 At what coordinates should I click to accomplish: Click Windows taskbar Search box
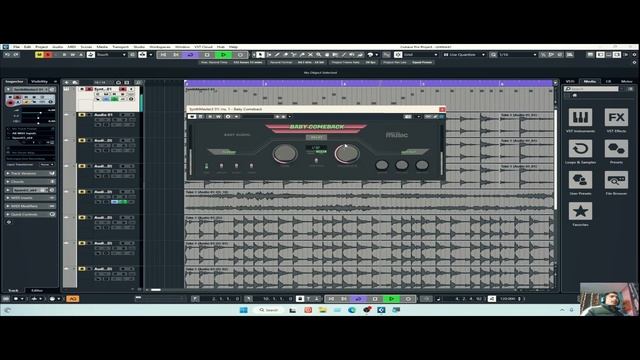[269, 310]
